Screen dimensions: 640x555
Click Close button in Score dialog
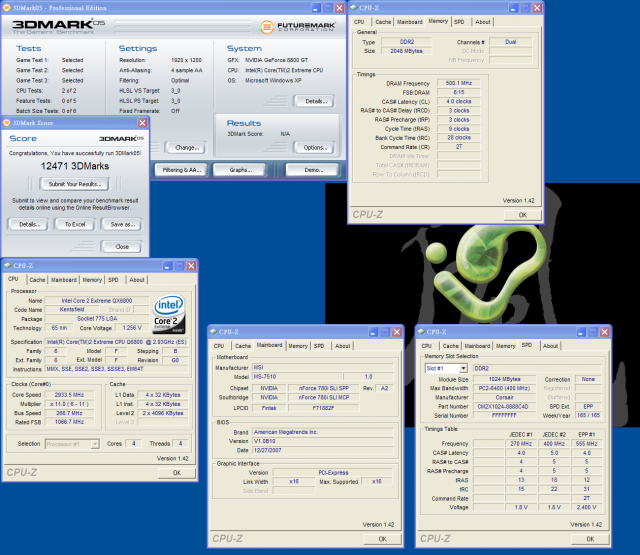[122, 246]
